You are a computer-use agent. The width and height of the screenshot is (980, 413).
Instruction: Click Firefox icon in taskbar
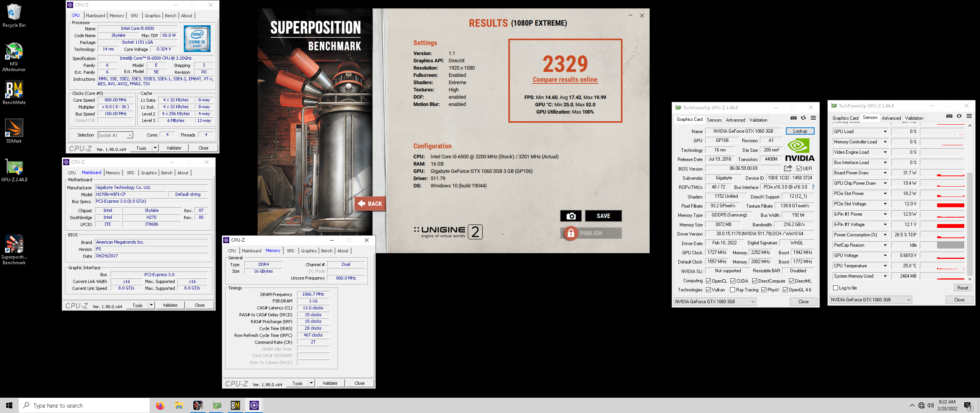pyautogui.click(x=160, y=405)
